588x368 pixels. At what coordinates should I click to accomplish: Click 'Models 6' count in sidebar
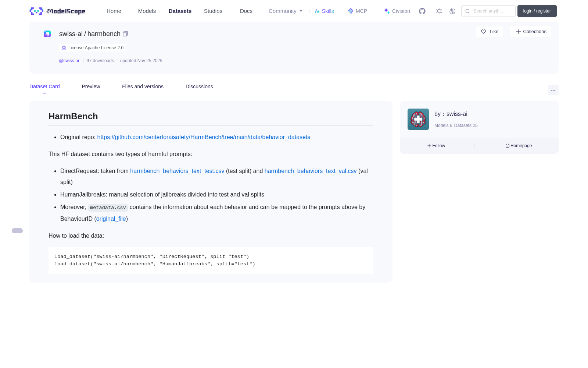tap(443, 125)
